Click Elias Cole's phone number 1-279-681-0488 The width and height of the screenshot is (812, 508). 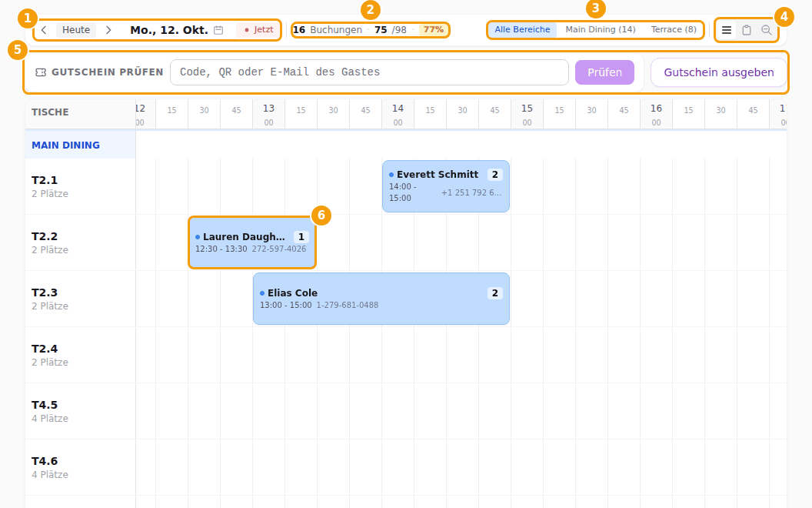point(348,305)
